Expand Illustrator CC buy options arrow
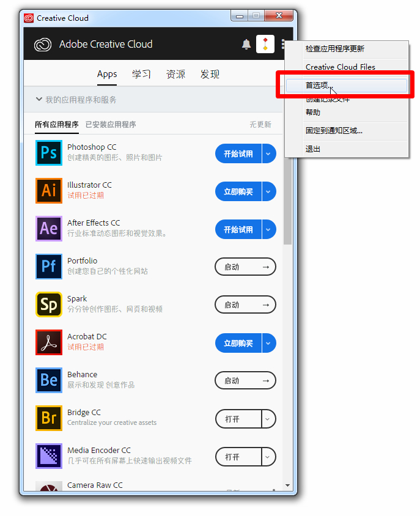This screenshot has height=516, width=420. coord(269,191)
